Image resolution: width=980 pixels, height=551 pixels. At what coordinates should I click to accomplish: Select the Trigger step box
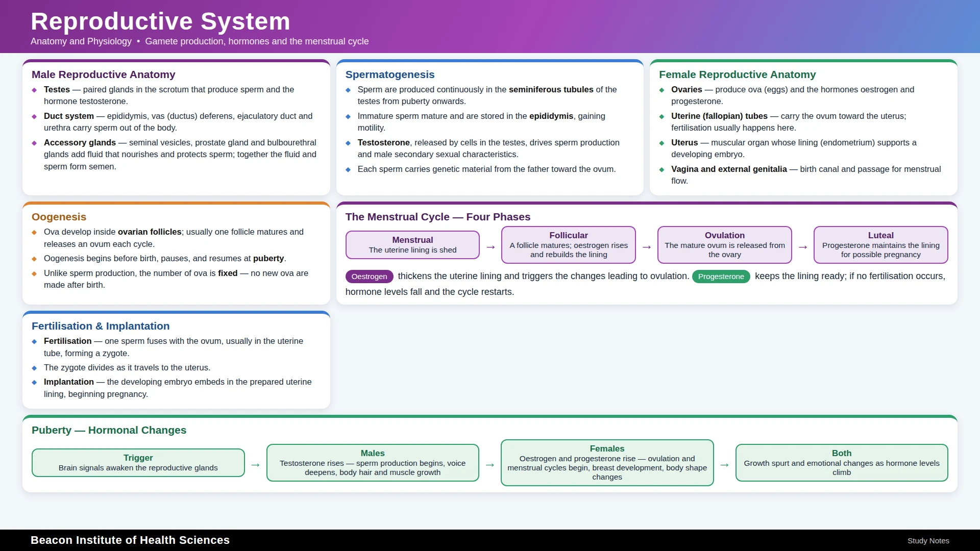coord(138,463)
